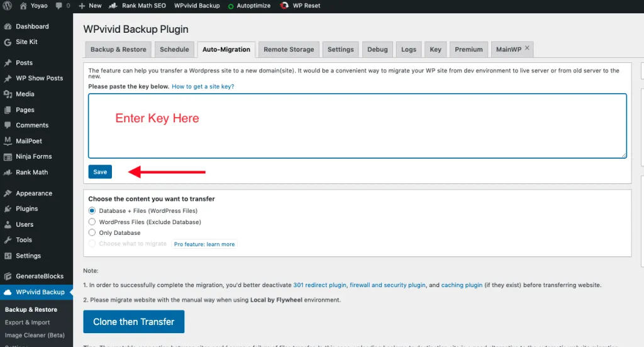Click the Settings sidebar icon

tap(8, 256)
